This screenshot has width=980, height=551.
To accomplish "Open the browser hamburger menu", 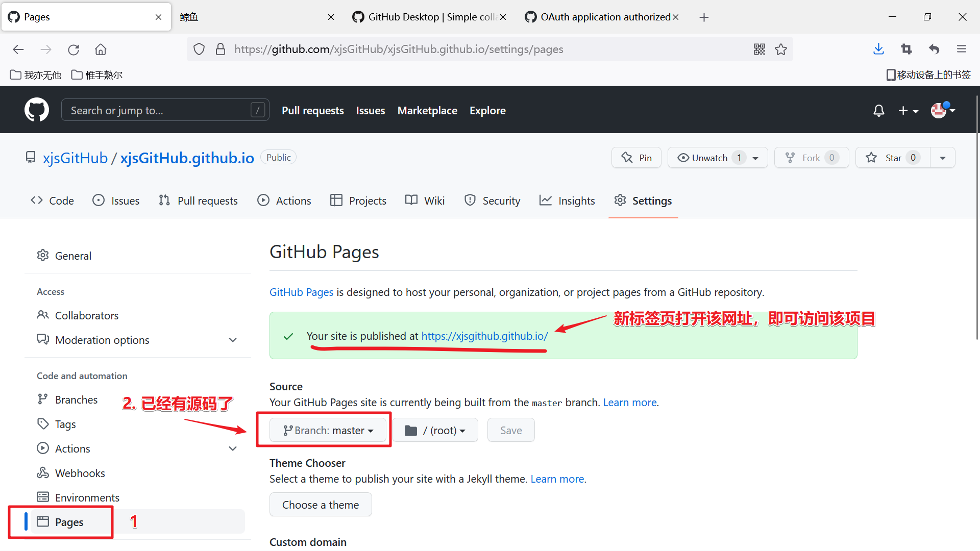I will pos(962,49).
